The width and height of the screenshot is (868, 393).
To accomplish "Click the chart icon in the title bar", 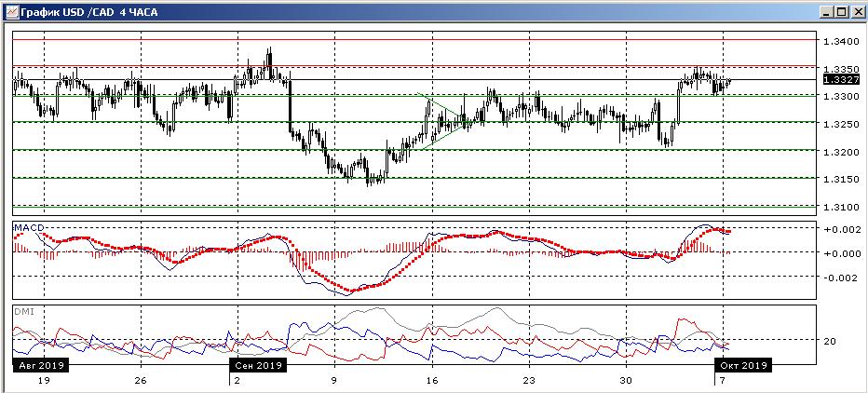I will coord(10,11).
